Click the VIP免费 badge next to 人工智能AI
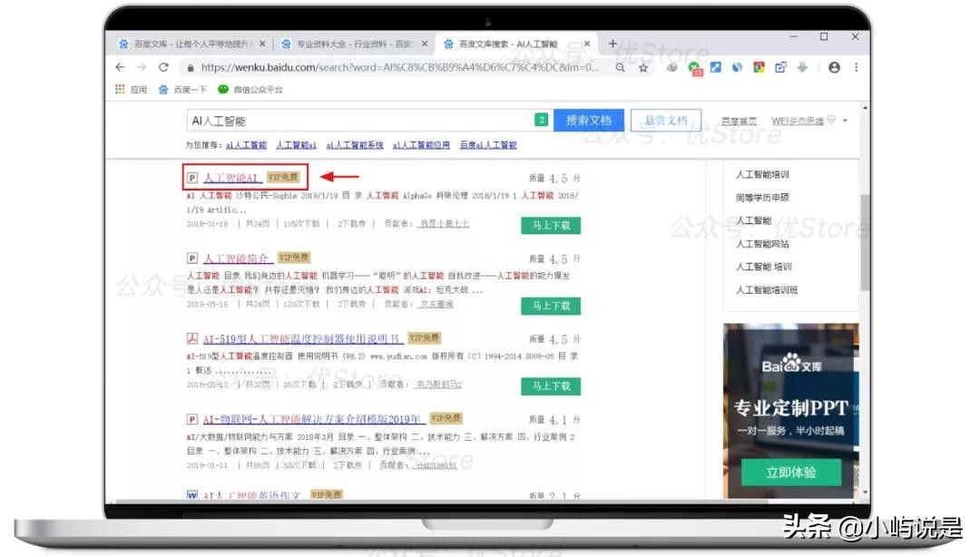Image resolution: width=980 pixels, height=557 pixels. pos(281,177)
